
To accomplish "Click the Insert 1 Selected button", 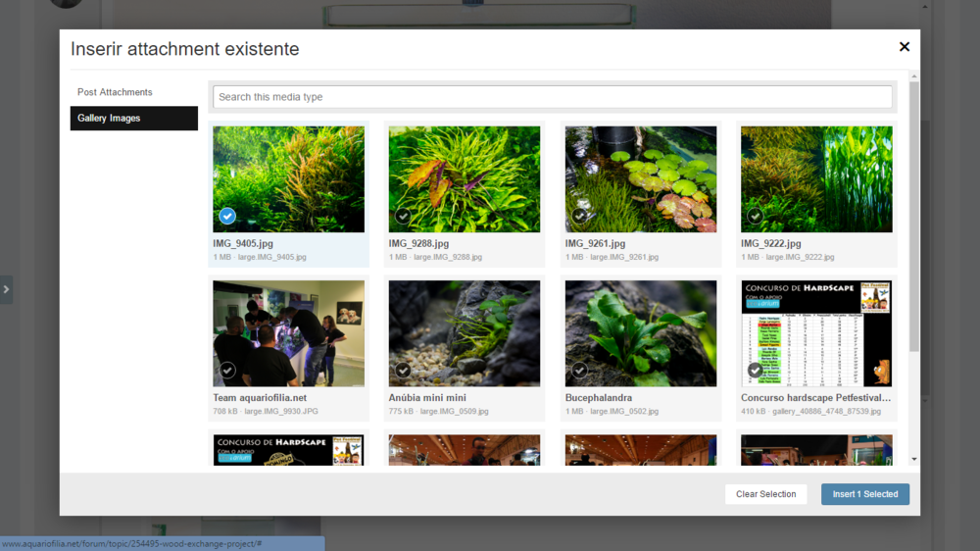I will click(x=864, y=494).
